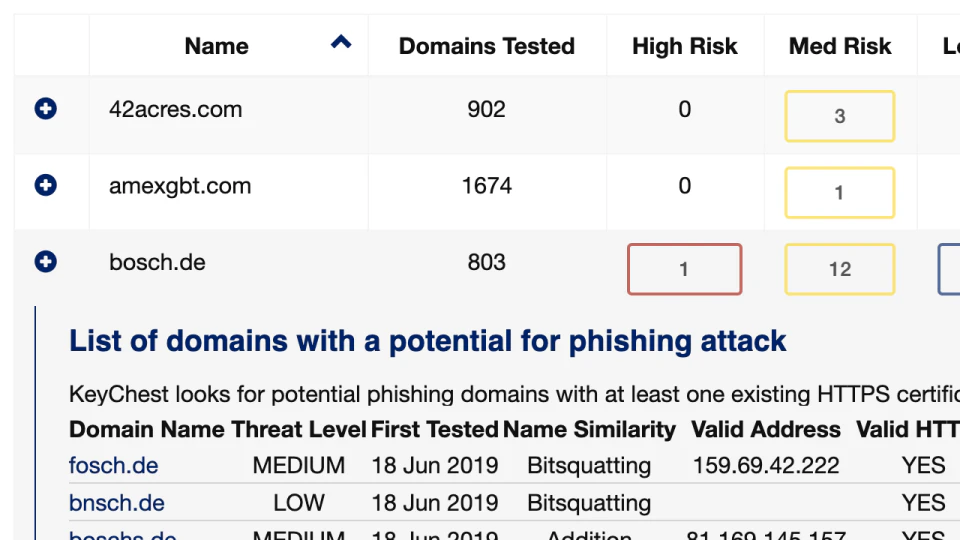The width and height of the screenshot is (960, 540).
Task: Open 42acres.com medium risk box showing 3
Action: pos(839,116)
